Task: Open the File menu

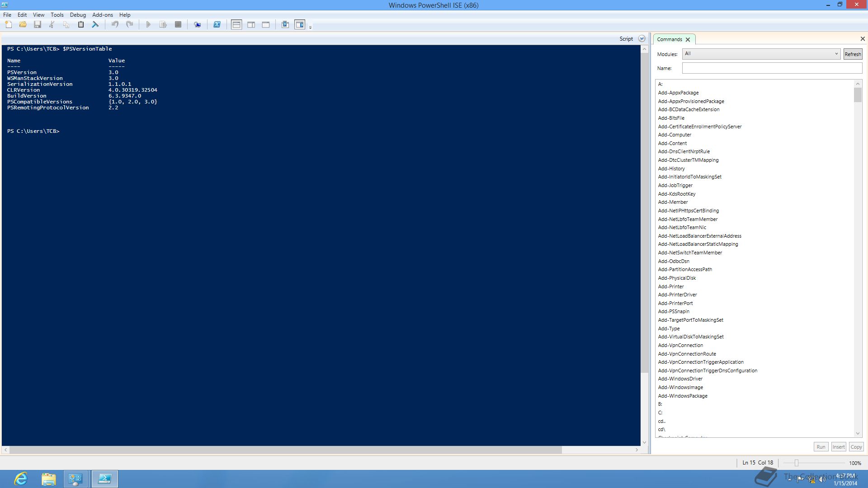Action: (7, 15)
